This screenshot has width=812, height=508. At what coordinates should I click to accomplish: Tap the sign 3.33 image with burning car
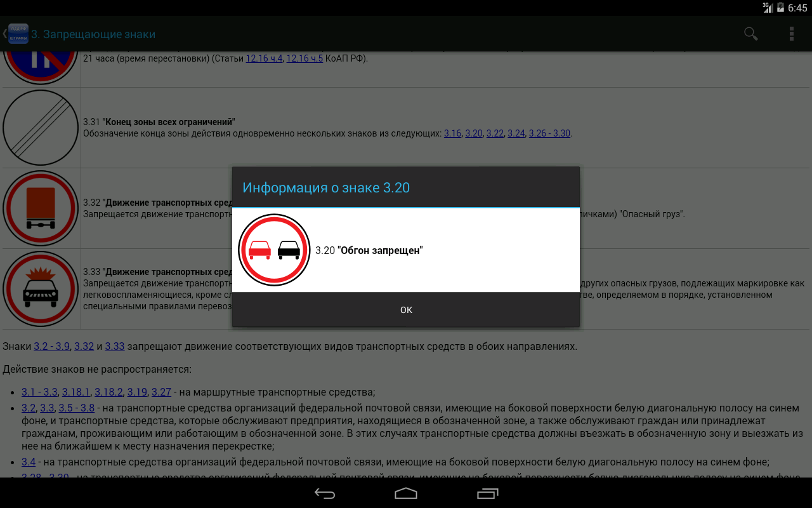coord(41,289)
